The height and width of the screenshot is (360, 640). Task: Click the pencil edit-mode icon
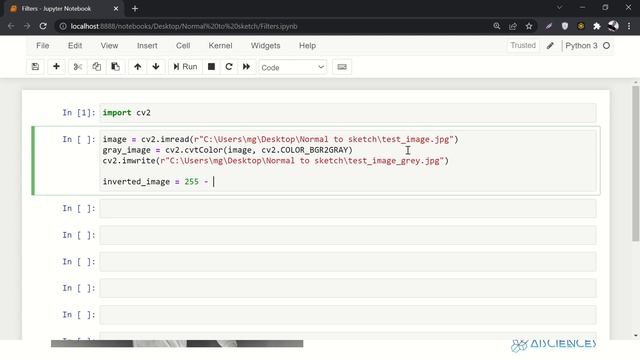(x=550, y=46)
